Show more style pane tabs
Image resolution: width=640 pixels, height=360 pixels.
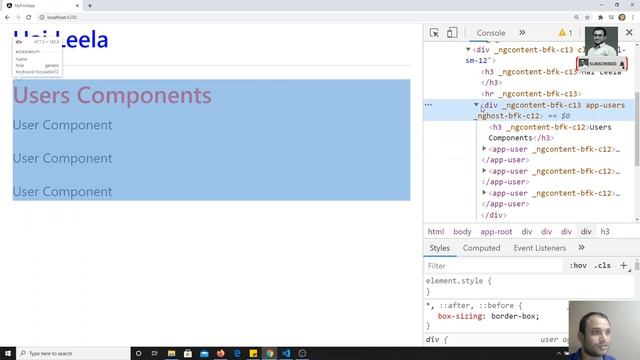click(581, 247)
